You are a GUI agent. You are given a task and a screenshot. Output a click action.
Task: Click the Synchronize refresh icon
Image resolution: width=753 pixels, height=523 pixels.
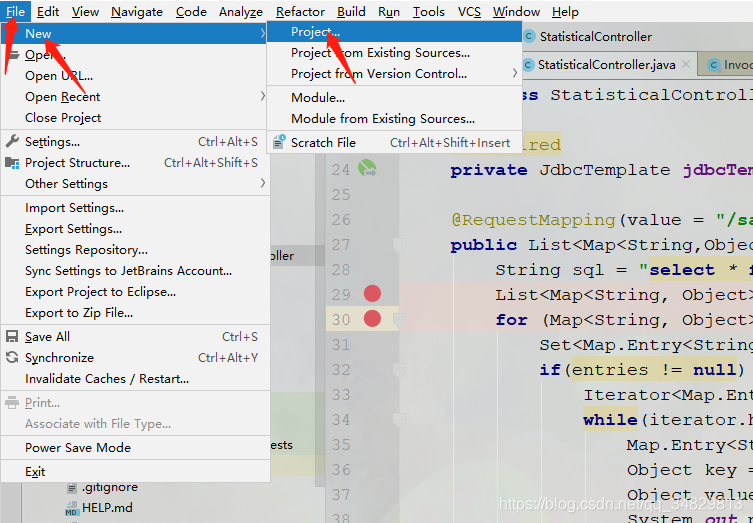[12, 357]
